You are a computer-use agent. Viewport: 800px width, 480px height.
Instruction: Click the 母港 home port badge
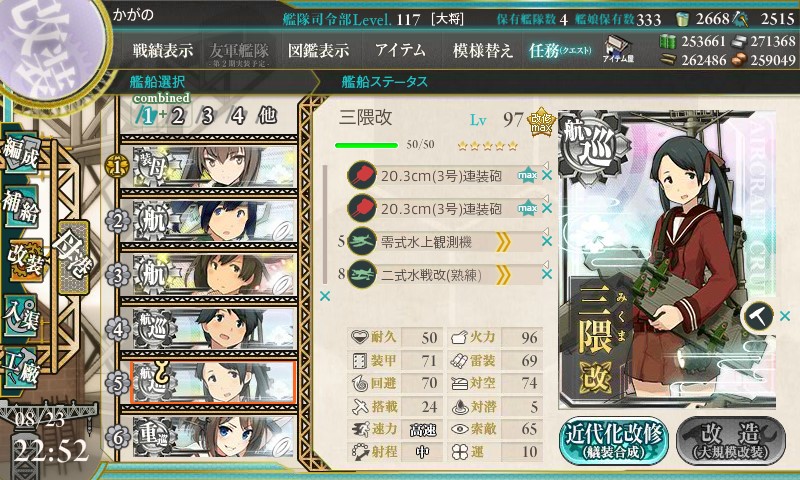tap(73, 257)
